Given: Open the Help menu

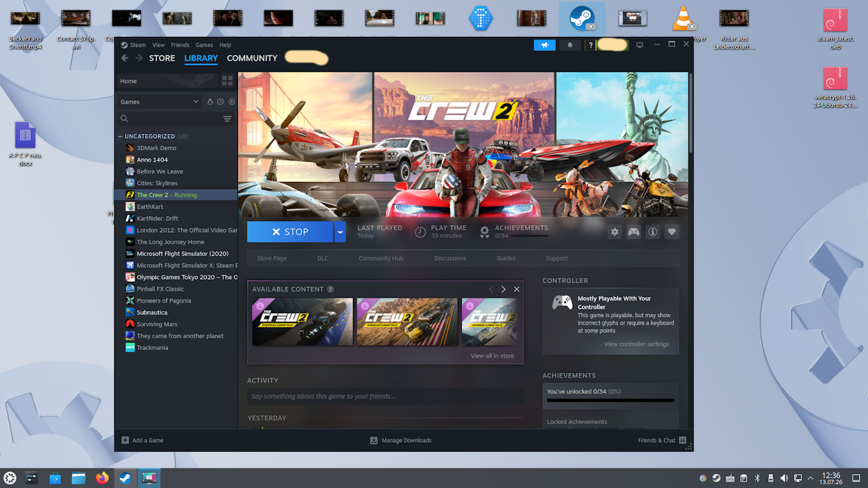Looking at the screenshot, I should 225,45.
